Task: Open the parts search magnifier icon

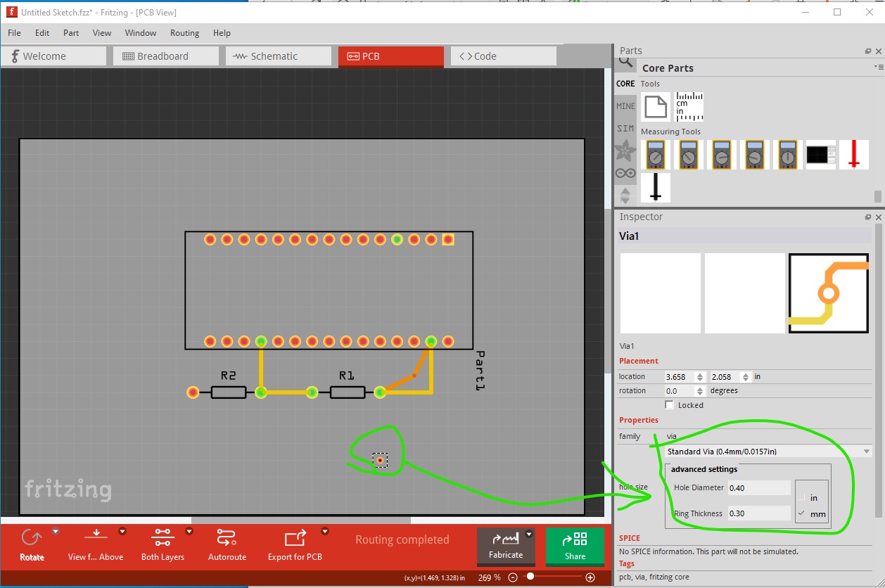Action: point(625,62)
